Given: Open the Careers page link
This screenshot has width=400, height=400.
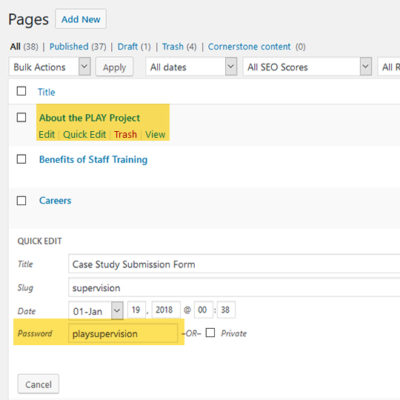Looking at the screenshot, I should tap(55, 201).
